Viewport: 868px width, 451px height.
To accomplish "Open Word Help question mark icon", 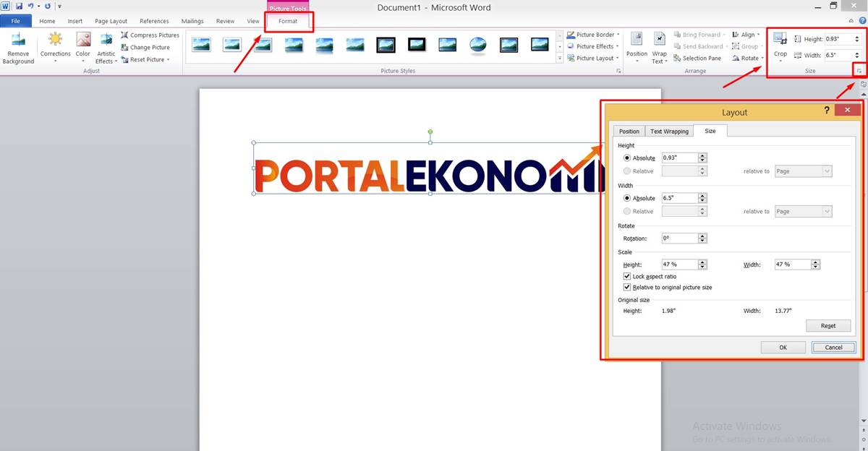I will [862, 21].
